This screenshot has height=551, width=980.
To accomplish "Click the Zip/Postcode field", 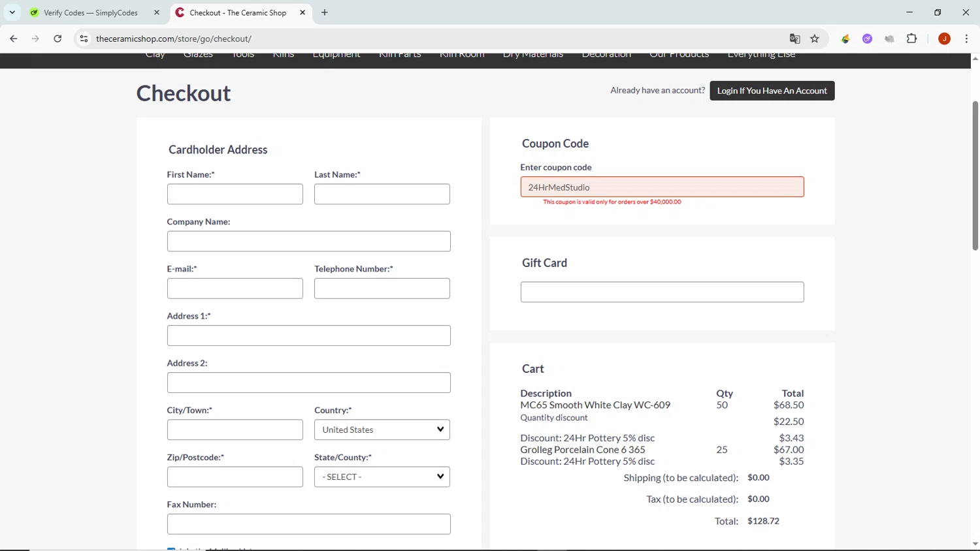I will [x=235, y=477].
